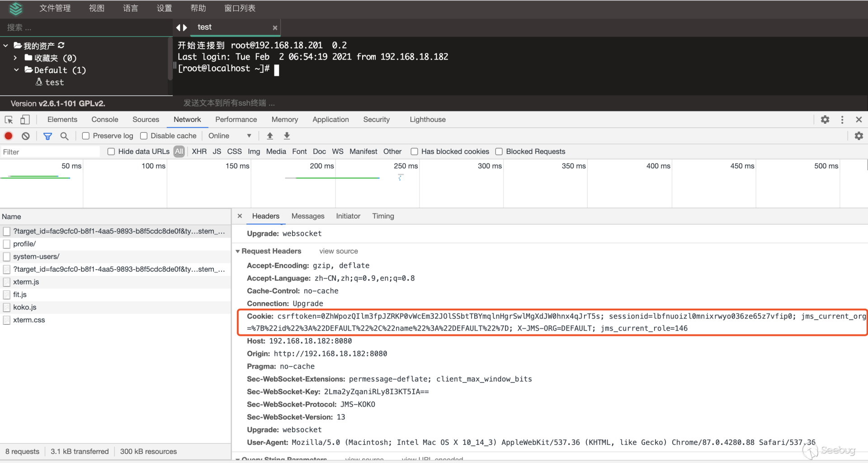Check the Disable cache option
This screenshot has width=868, height=463.
(144, 136)
